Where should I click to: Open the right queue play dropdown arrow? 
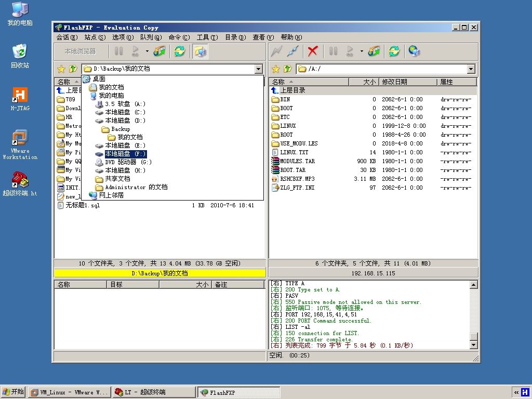pyautogui.click(x=362, y=51)
